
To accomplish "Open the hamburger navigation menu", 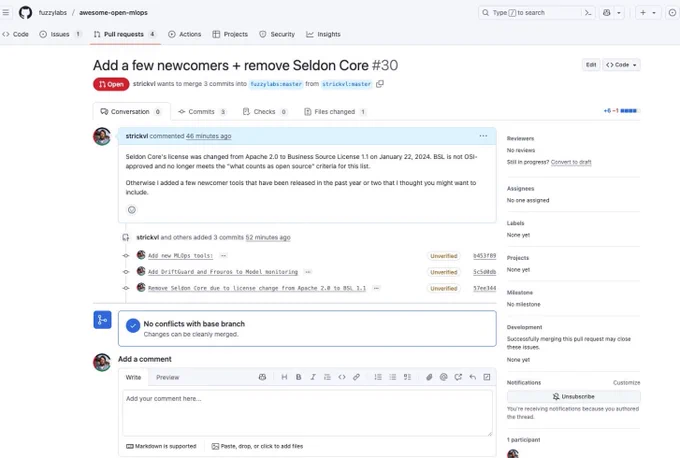I will point(6,13).
